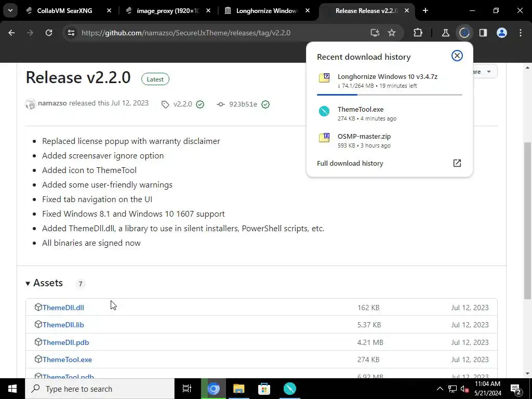Click namazso's avatar image
Viewport: 532px width, 399px height.
pyautogui.click(x=31, y=104)
